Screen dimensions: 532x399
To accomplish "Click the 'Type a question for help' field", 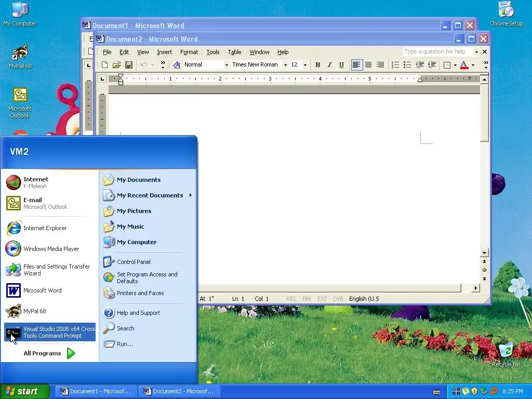I will [437, 52].
